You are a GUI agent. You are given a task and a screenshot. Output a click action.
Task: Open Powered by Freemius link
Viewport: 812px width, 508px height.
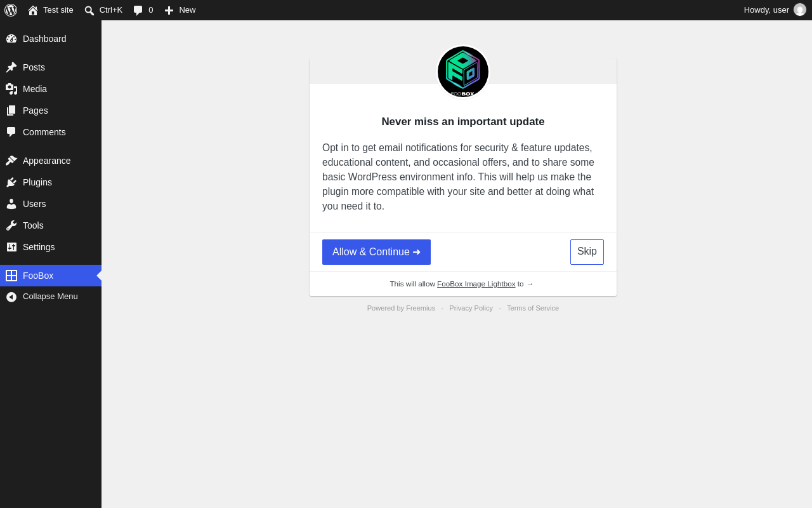tap(401, 308)
